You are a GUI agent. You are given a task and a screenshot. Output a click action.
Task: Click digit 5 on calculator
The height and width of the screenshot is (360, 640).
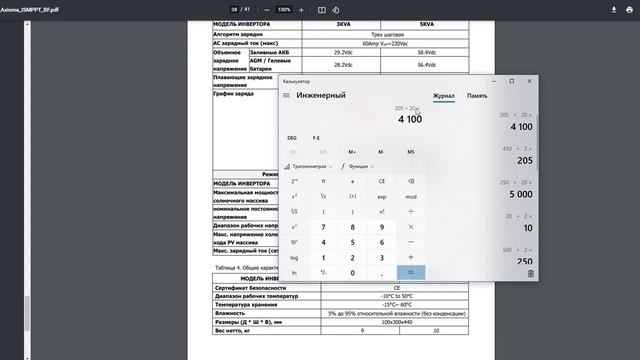[353, 242]
